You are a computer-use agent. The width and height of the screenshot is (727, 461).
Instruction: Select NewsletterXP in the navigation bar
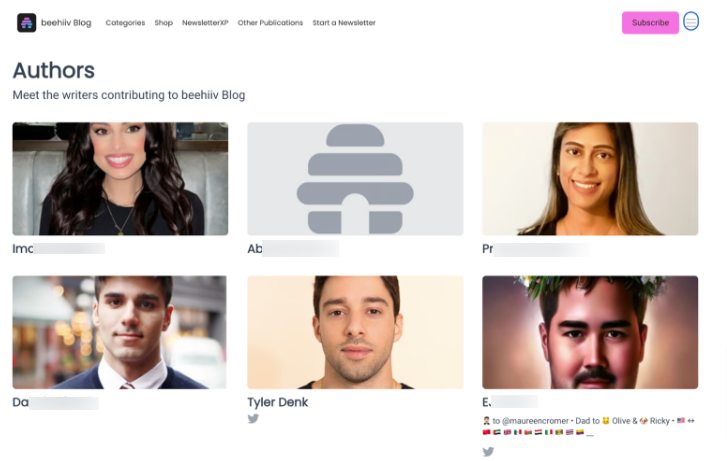pyautogui.click(x=205, y=23)
